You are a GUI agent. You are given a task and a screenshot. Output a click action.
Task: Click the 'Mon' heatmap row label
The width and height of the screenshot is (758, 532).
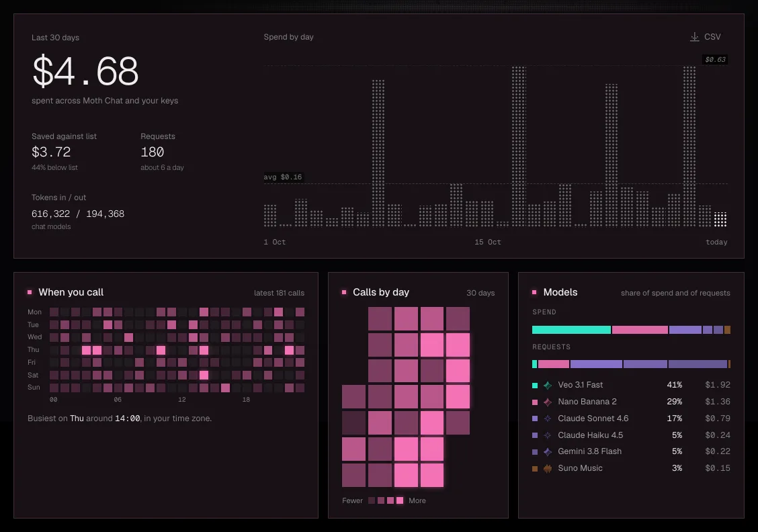pyautogui.click(x=34, y=312)
